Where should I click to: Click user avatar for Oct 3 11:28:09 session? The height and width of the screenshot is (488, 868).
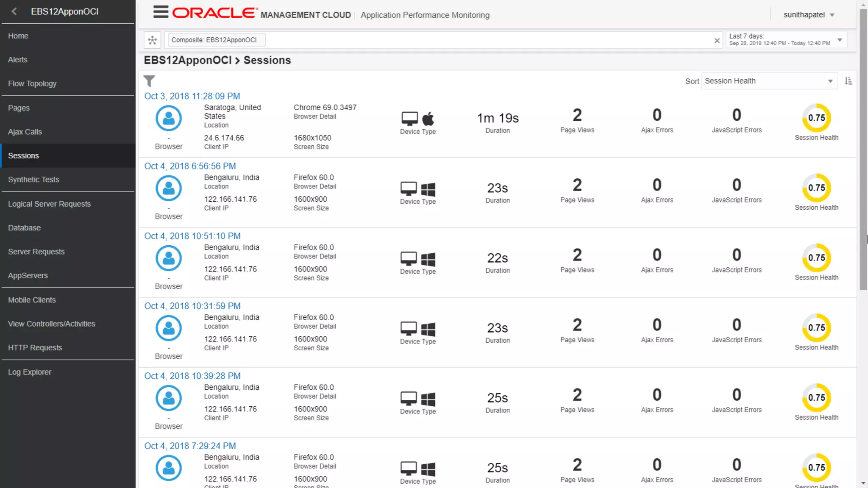[x=169, y=118]
